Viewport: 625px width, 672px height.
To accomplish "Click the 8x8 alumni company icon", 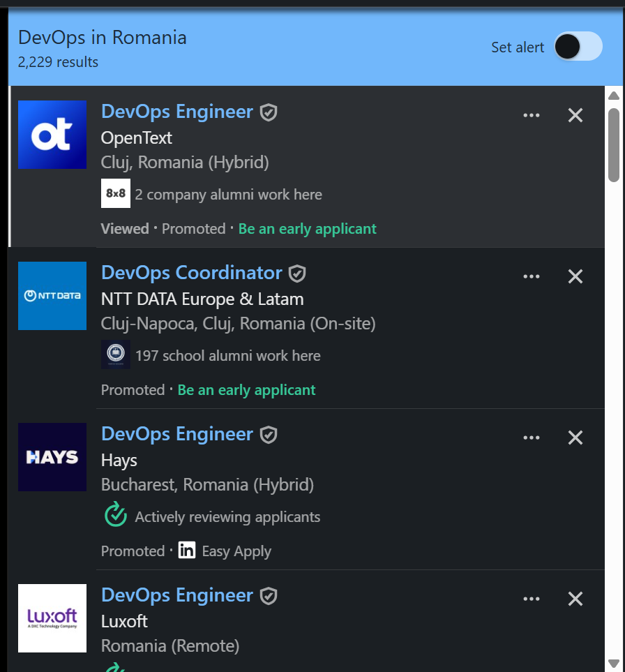I will [116, 193].
